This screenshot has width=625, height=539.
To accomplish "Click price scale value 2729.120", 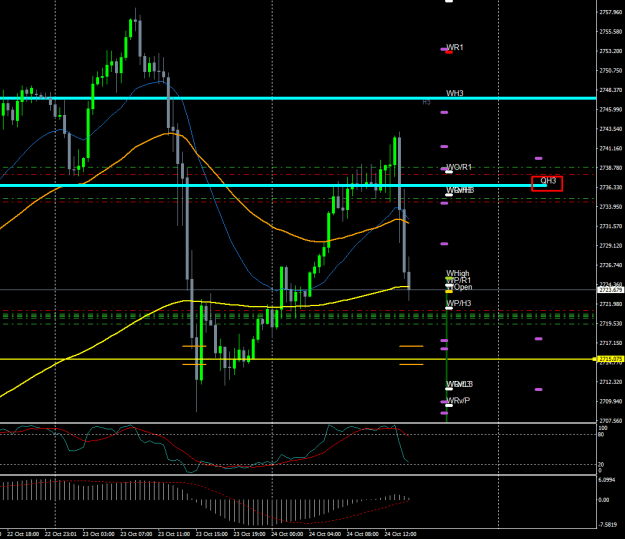I will tap(611, 246).
